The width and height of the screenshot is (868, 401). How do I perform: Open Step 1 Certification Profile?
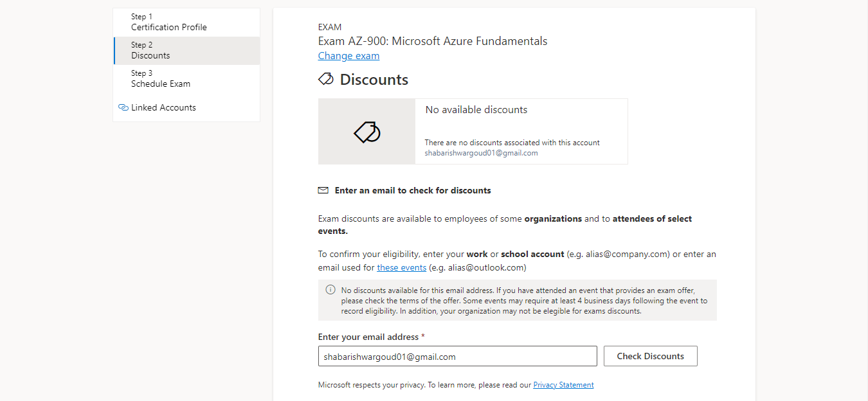(x=186, y=22)
